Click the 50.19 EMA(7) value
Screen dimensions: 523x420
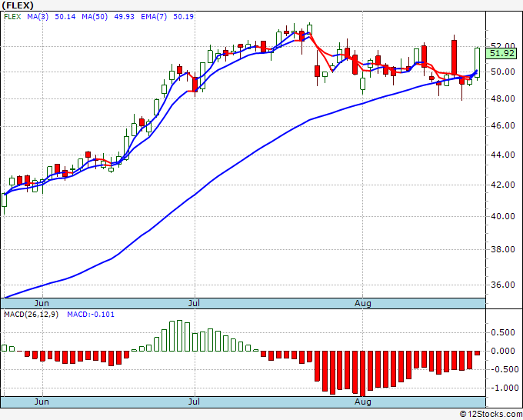click(183, 17)
